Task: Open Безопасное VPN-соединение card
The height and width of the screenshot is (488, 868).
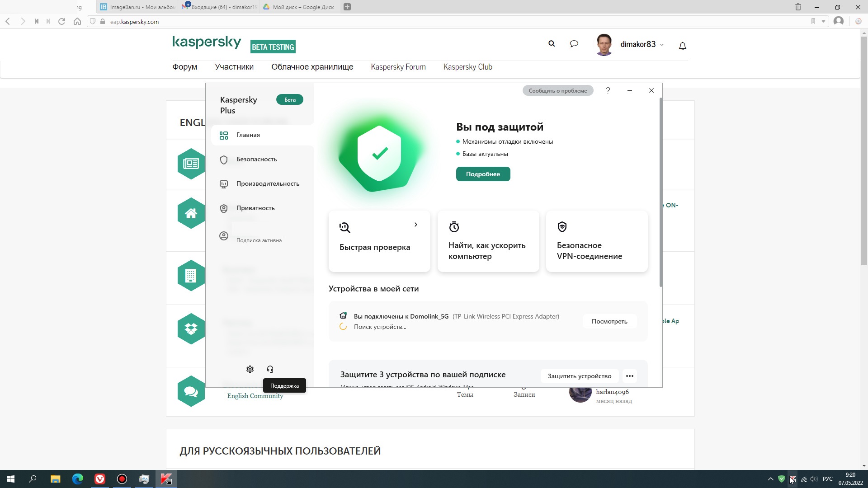Action: [597, 241]
